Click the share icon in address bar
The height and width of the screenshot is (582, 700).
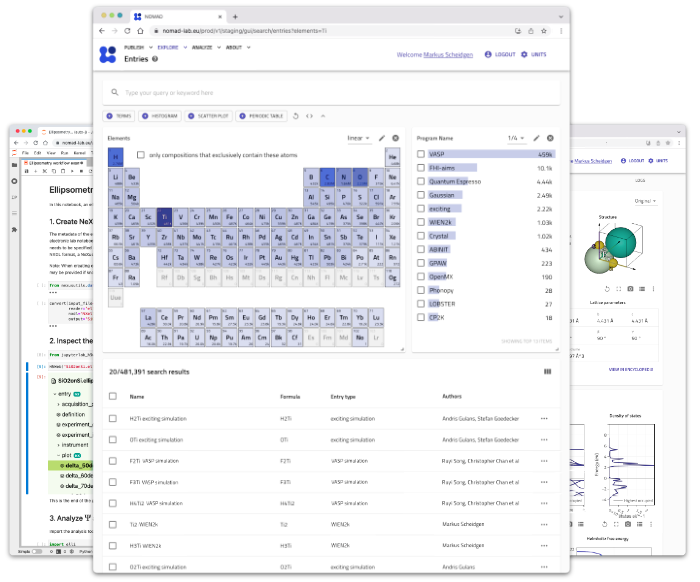point(531,31)
